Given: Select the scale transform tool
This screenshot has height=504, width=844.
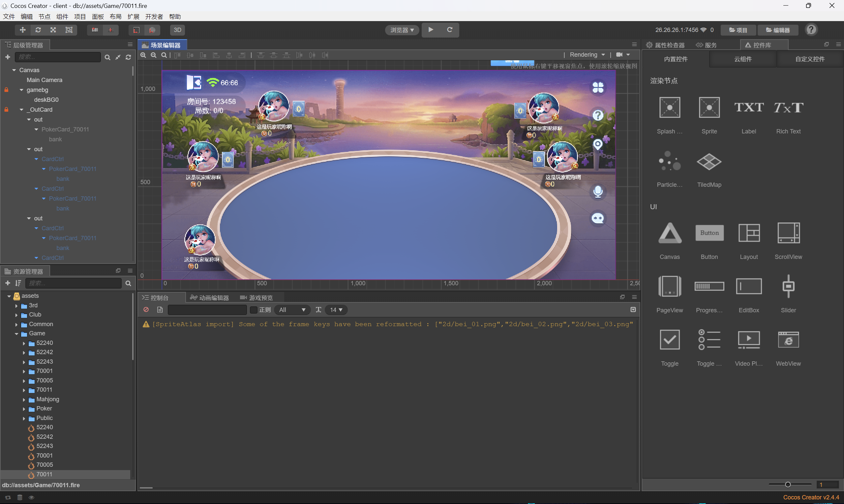Looking at the screenshot, I should pos(53,30).
